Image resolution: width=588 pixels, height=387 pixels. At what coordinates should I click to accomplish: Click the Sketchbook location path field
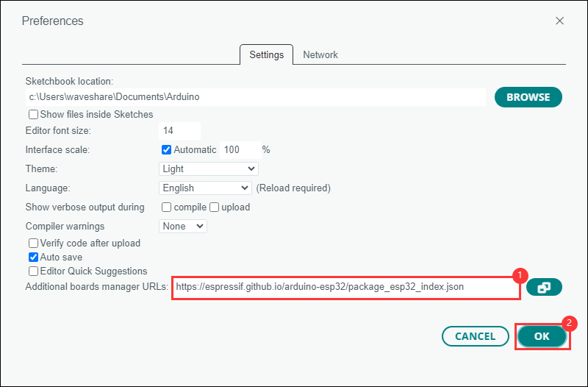[256, 97]
